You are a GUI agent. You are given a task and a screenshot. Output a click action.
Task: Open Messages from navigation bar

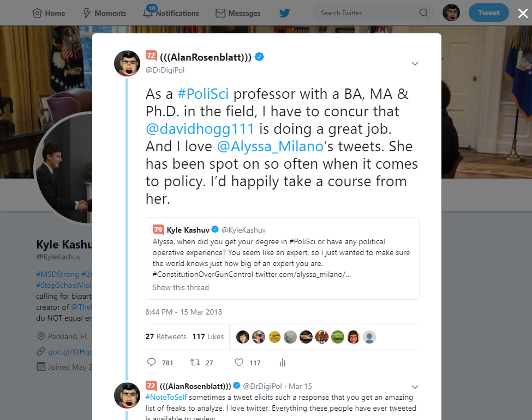click(238, 13)
